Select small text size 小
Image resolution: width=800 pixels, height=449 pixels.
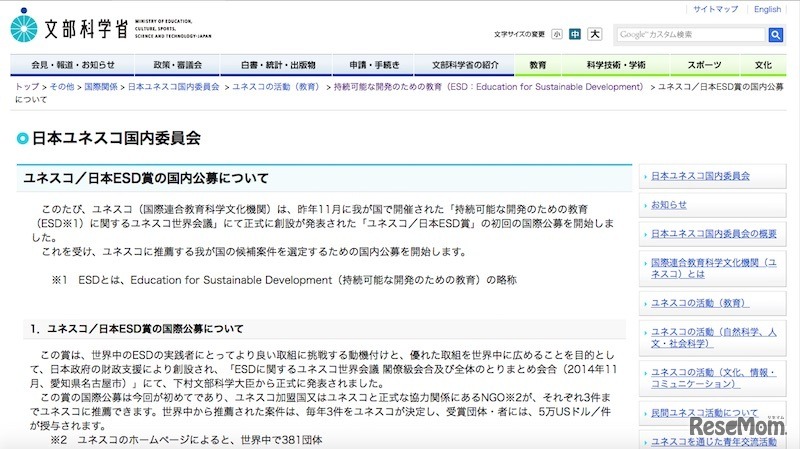[x=557, y=34]
